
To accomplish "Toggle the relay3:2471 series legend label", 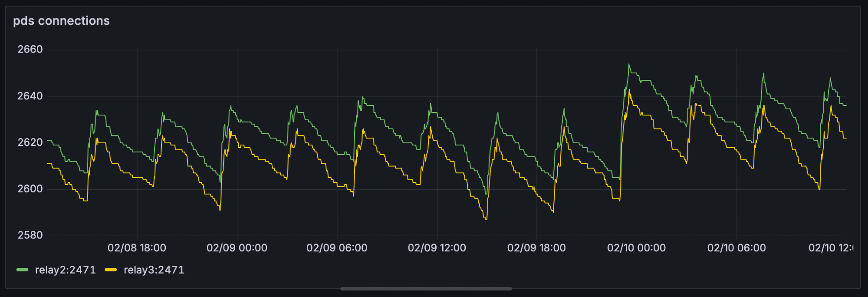I will click(154, 270).
